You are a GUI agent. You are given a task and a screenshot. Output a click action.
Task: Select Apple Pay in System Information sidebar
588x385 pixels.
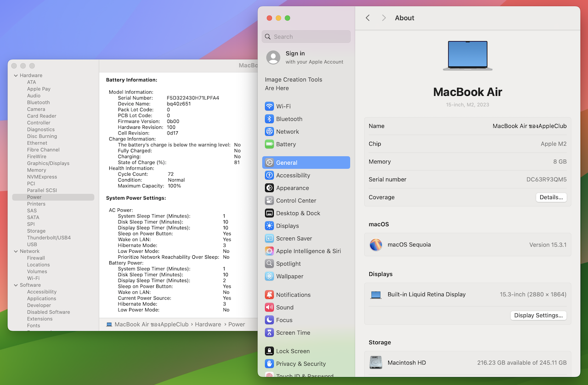(x=39, y=89)
